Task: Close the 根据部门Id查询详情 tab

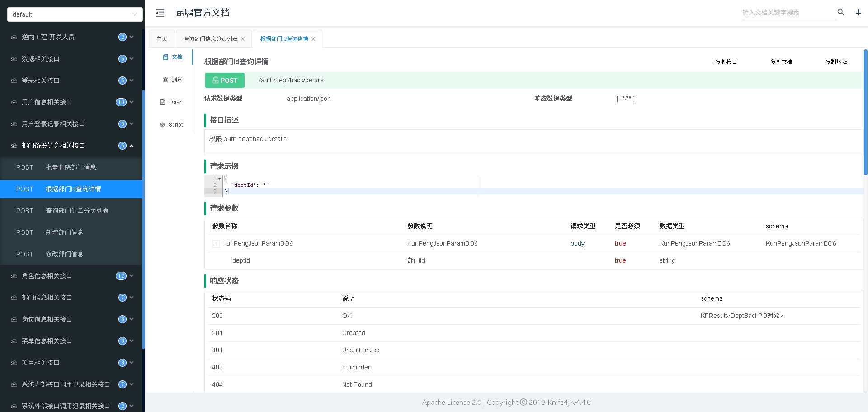Action: pyautogui.click(x=313, y=39)
